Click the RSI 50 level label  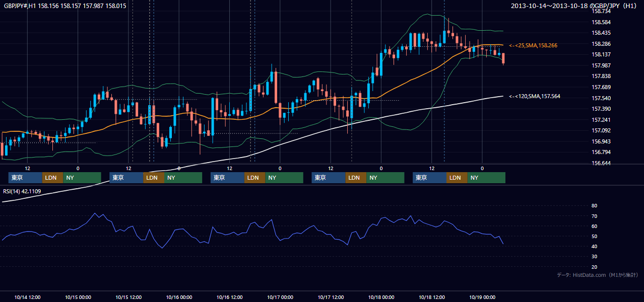(594, 236)
